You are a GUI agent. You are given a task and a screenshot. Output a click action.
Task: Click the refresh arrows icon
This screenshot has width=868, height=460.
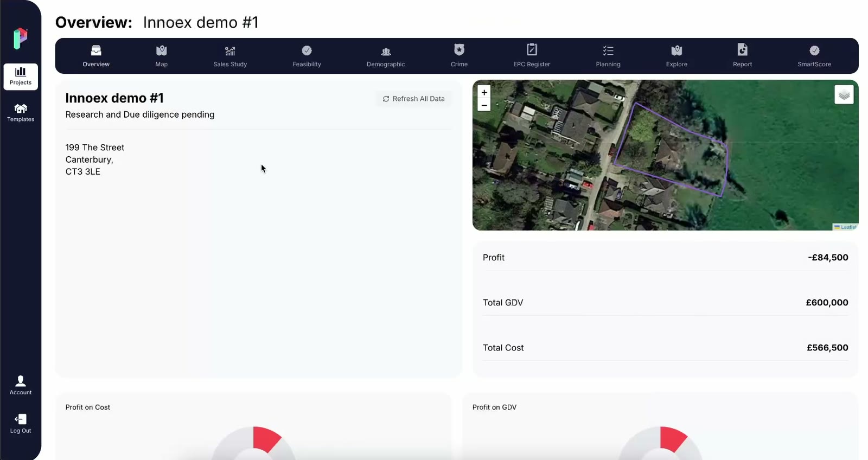tap(386, 99)
